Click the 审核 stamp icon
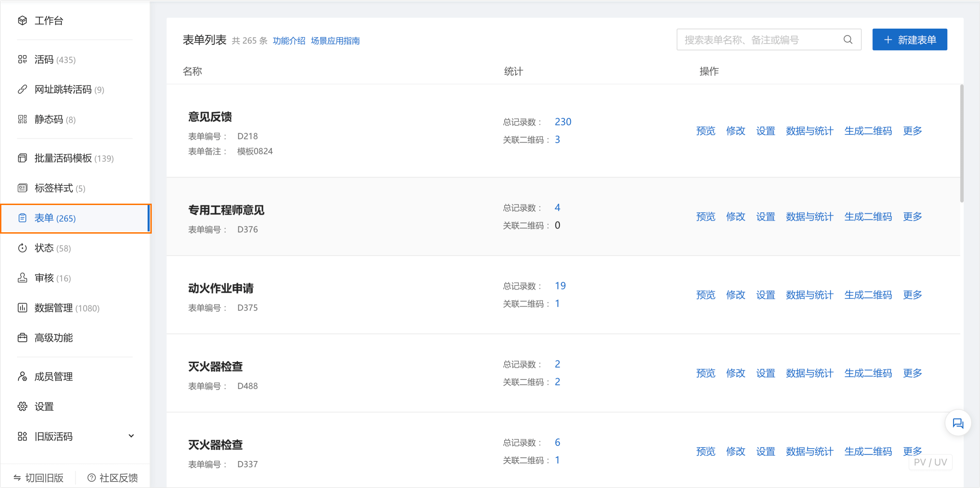The image size is (980, 488). [x=22, y=278]
